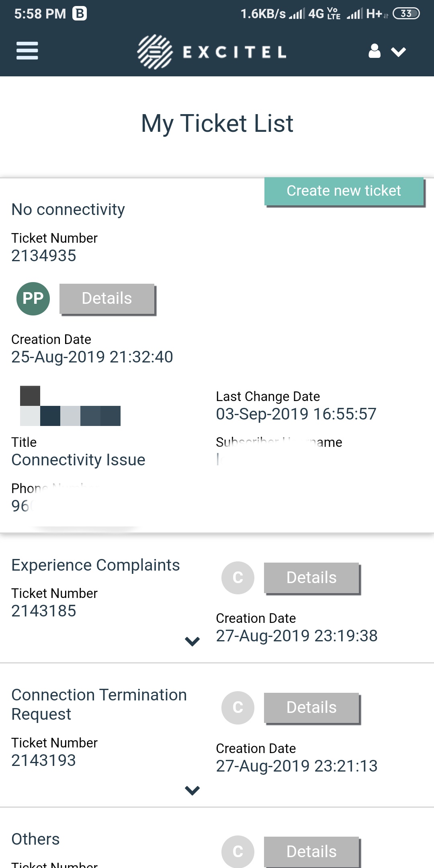Viewport: 434px width, 868px height.
Task: View Details for Experience Complaints ticket
Action: [311, 578]
